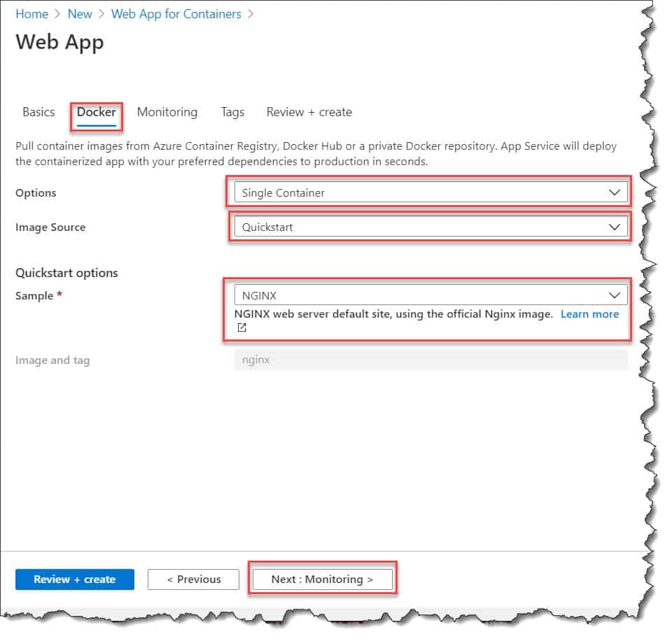Navigate to Home via breadcrumb
This screenshot has height=639, width=672.
pos(31,13)
